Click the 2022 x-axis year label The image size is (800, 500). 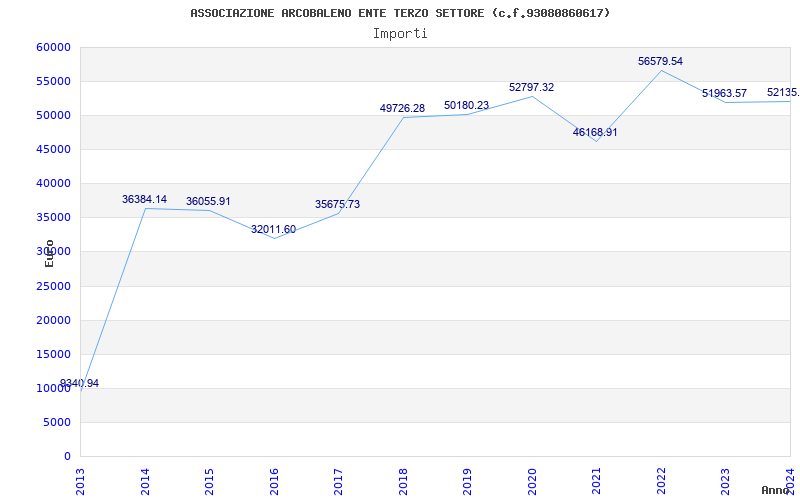coord(661,481)
